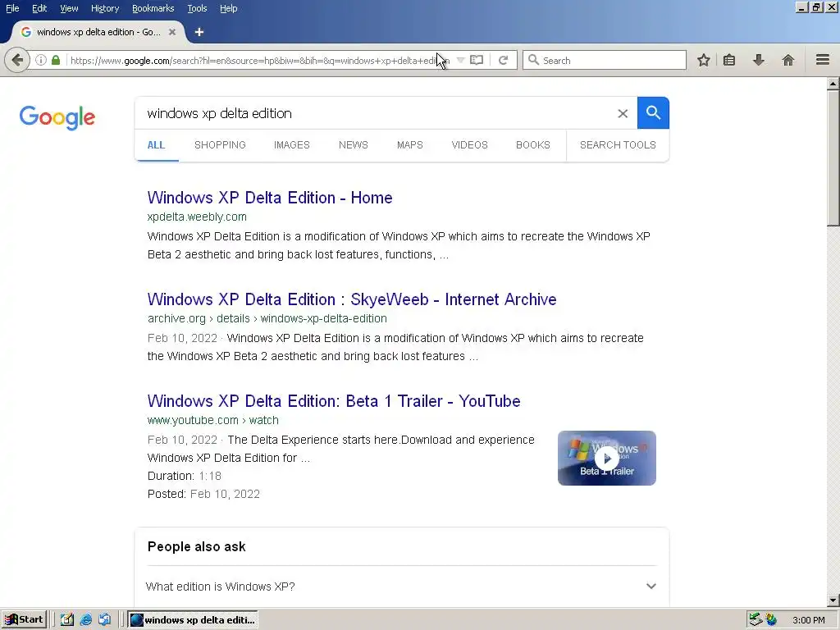Open the Tools menu
Screen dimensions: 840x630
tap(197, 8)
